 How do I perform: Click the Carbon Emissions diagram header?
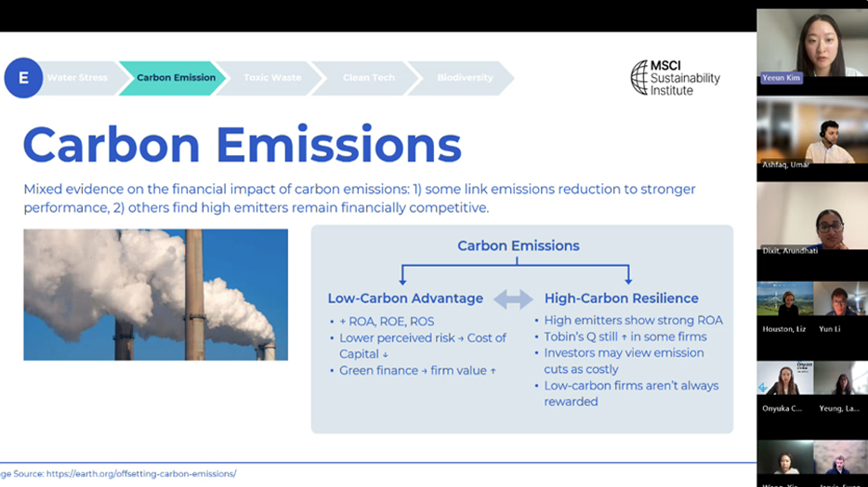[x=518, y=246]
